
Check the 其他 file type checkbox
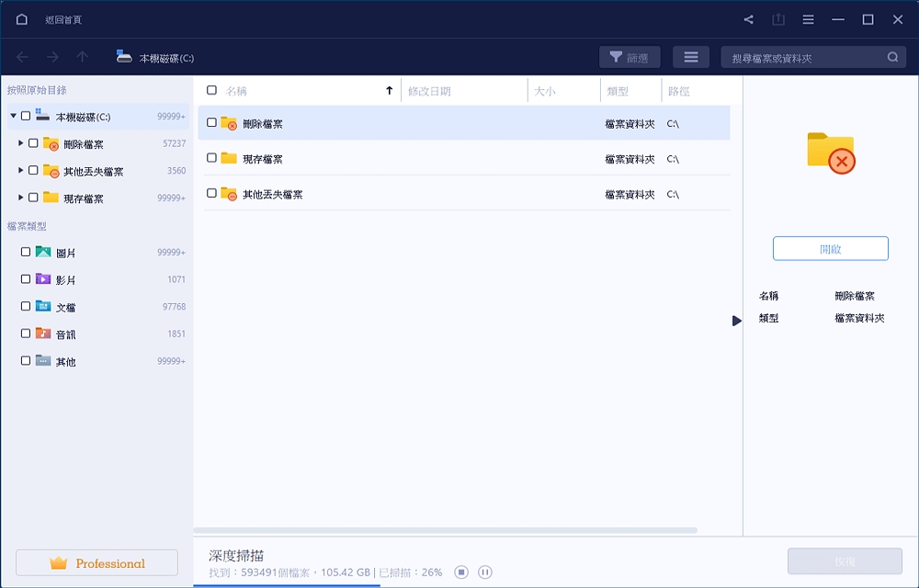tap(26, 360)
